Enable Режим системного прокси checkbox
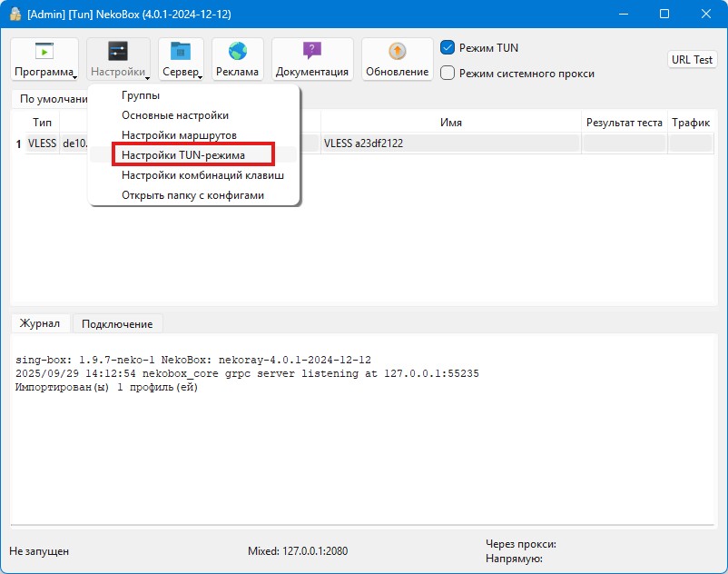The image size is (728, 574). coord(448,74)
